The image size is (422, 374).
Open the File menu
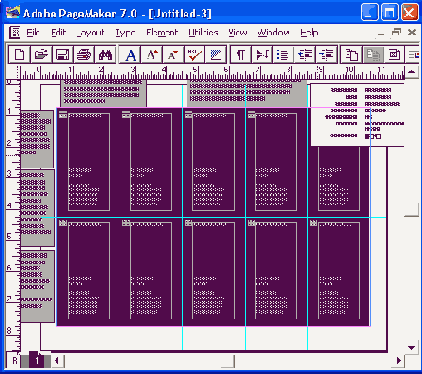click(x=33, y=32)
